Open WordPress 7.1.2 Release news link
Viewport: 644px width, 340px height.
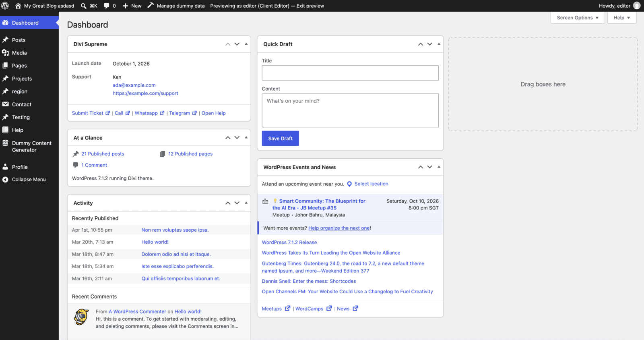pos(289,243)
